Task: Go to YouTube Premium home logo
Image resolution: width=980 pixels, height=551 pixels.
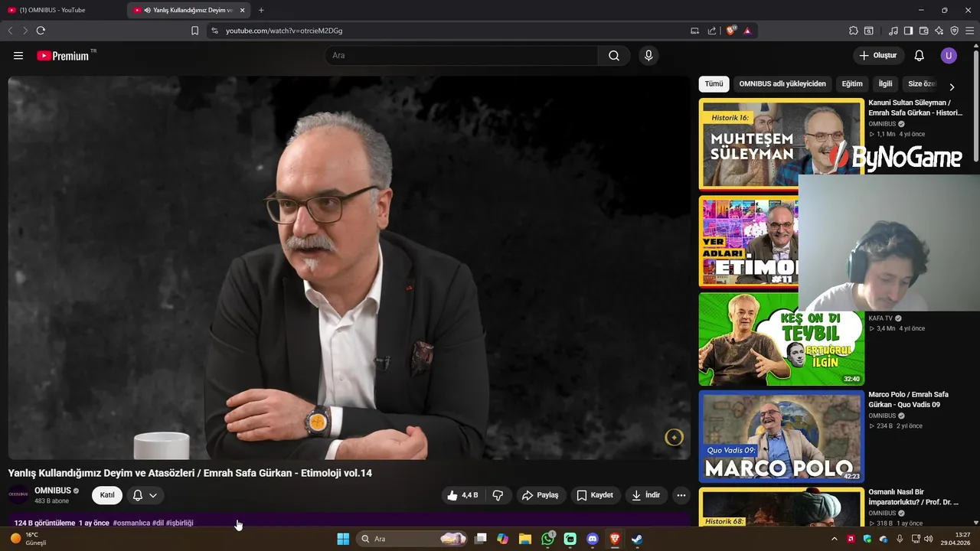Action: (x=63, y=55)
